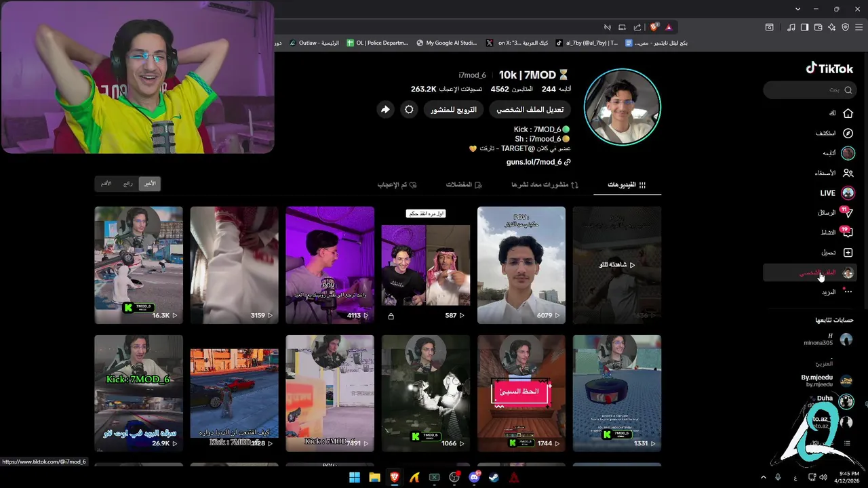Open File Explorer from the taskbar
Image resolution: width=868 pixels, height=488 pixels.
click(374, 477)
